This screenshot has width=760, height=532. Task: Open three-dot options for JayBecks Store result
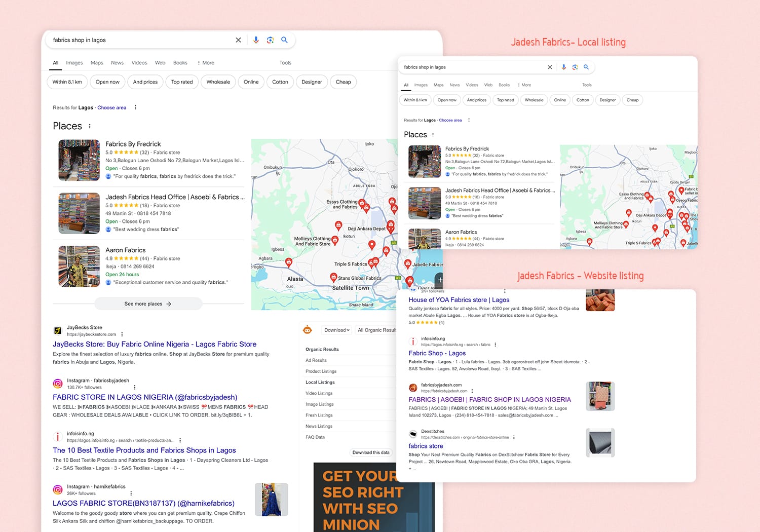pyautogui.click(x=122, y=334)
